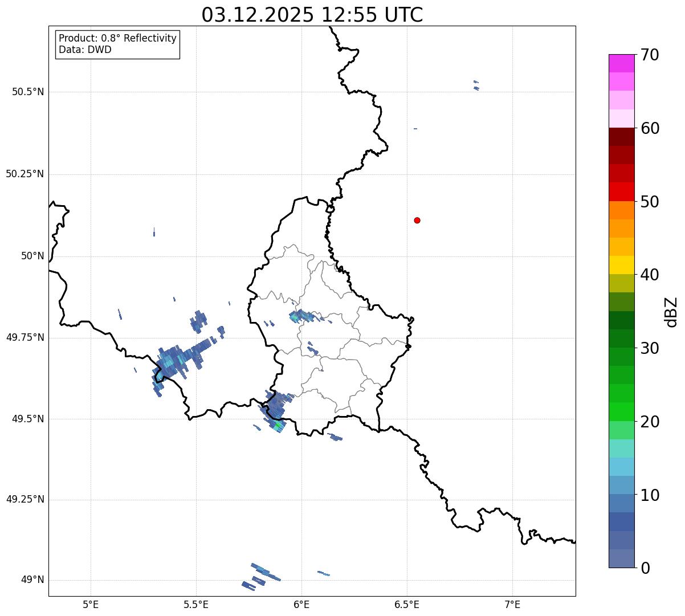The image size is (685, 616).
Task: Click the elongated echoes near 5.8°E 49°N
Action: [262, 576]
